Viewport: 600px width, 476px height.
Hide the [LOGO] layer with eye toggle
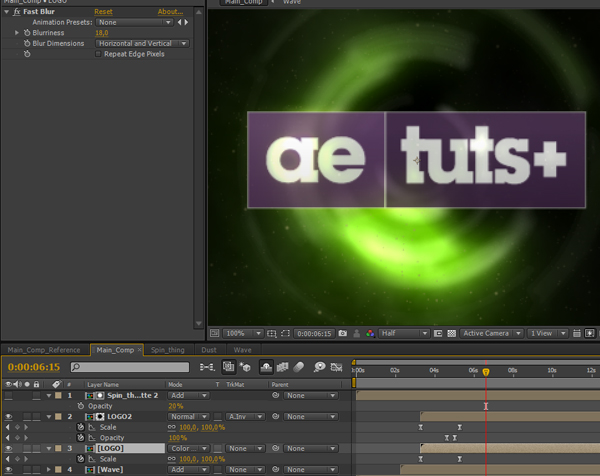pos(8,448)
